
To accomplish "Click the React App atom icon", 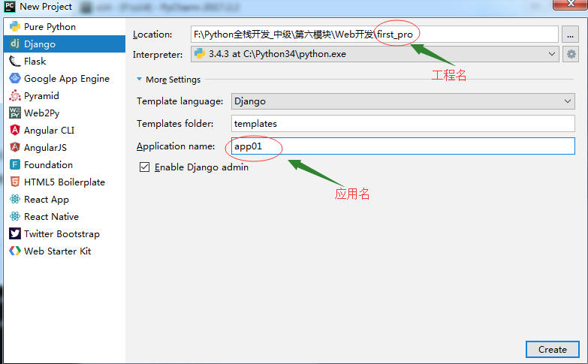I will click(x=15, y=199).
